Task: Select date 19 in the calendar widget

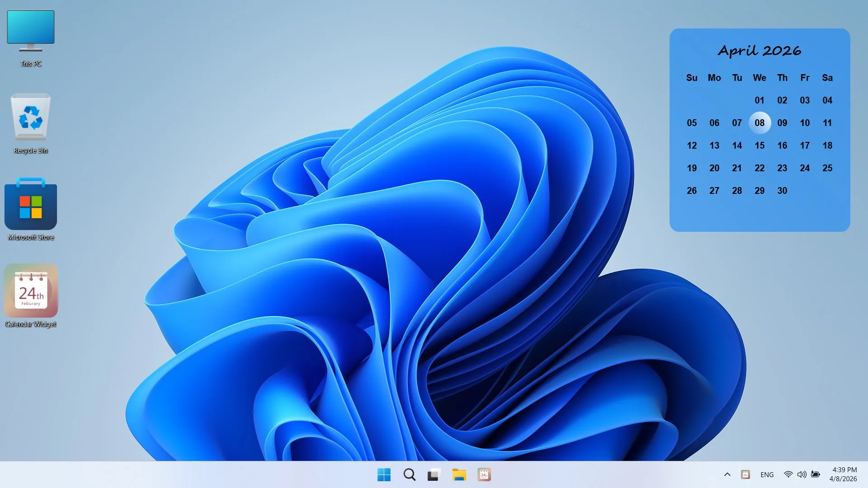Action: 692,168
